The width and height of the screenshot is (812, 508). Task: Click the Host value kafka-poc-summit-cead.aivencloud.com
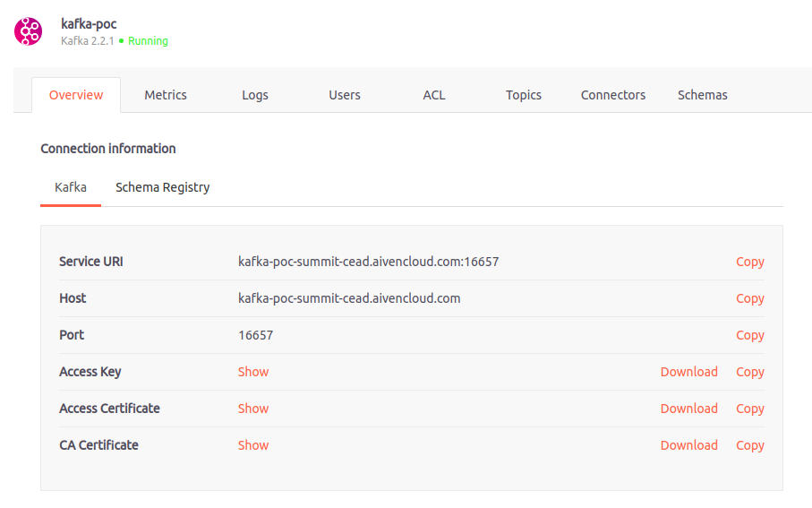click(349, 298)
